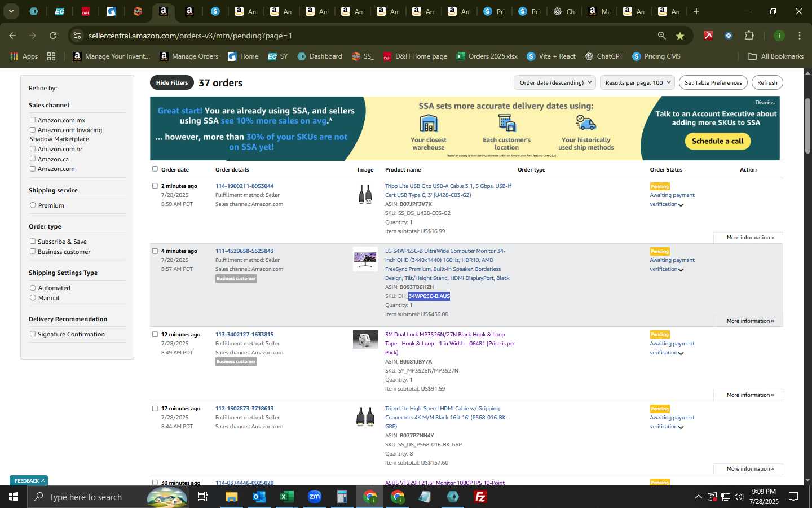This screenshot has width=812, height=508.
Task: Go back with the browser back arrow
Action: (x=12, y=36)
